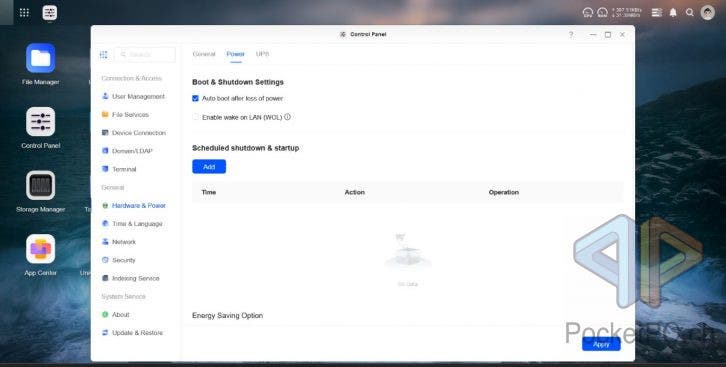Open Domain/LDAP in the sidebar
Image resolution: width=726 pixels, height=367 pixels.
127,151
